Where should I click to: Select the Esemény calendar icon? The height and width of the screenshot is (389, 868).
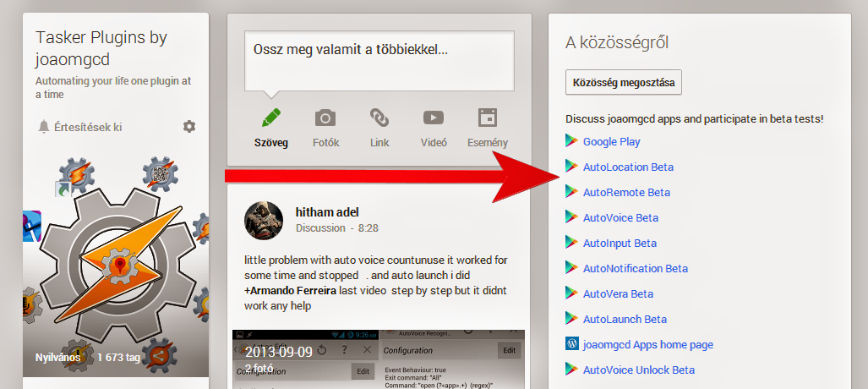click(488, 118)
